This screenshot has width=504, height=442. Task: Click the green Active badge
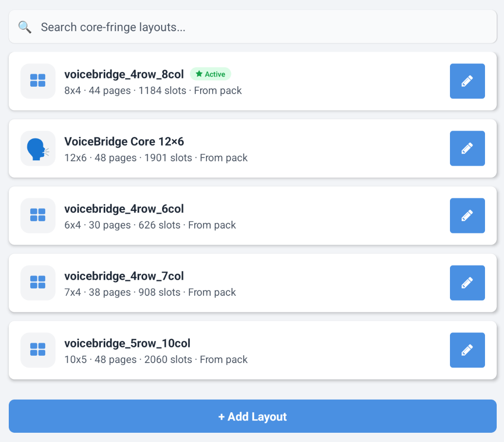[x=210, y=74]
